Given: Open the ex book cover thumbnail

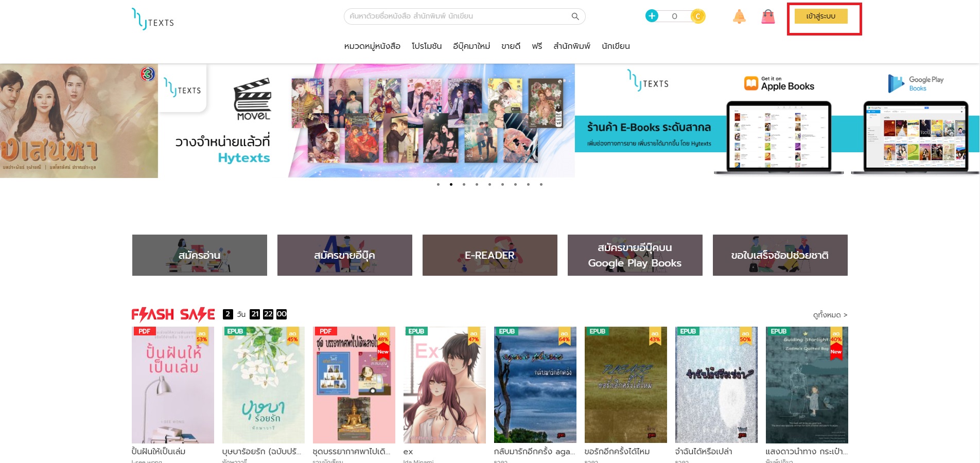Looking at the screenshot, I should [x=444, y=384].
